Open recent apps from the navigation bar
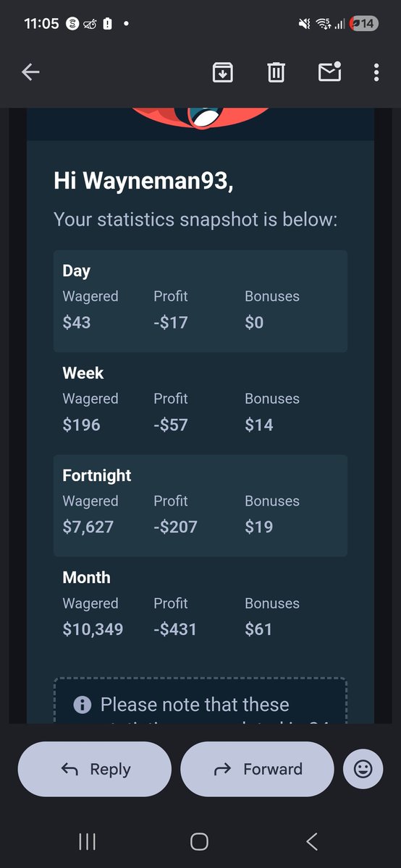 [87, 841]
